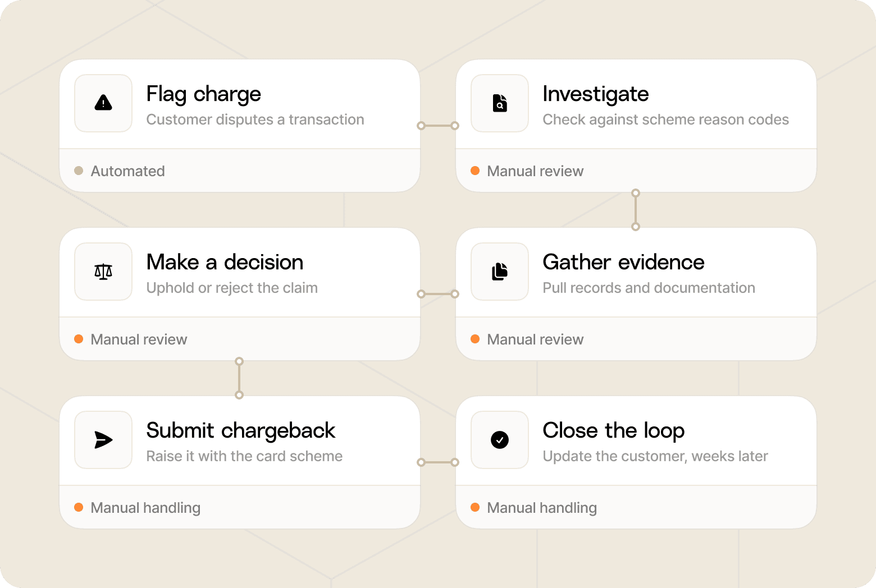This screenshot has width=876, height=588.
Task: Select the Flag charge title
Action: tap(204, 94)
